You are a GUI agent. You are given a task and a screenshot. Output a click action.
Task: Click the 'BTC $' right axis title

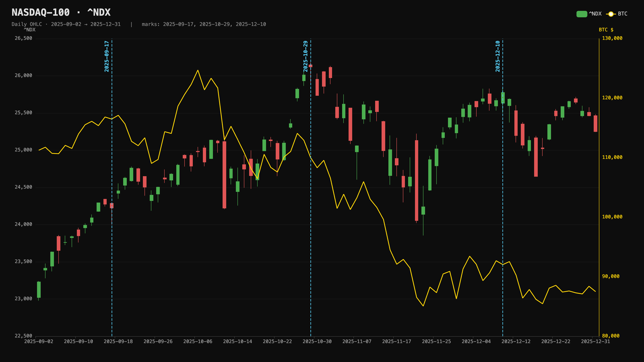point(606,30)
